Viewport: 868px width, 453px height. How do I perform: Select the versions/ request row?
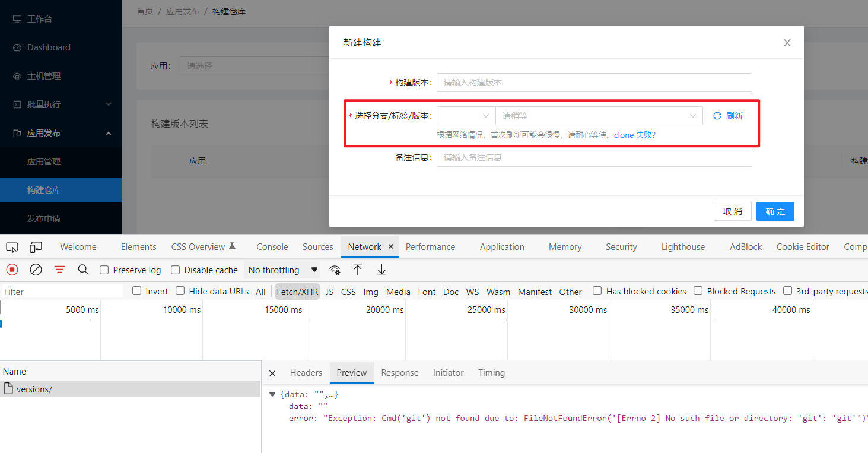(x=130, y=389)
